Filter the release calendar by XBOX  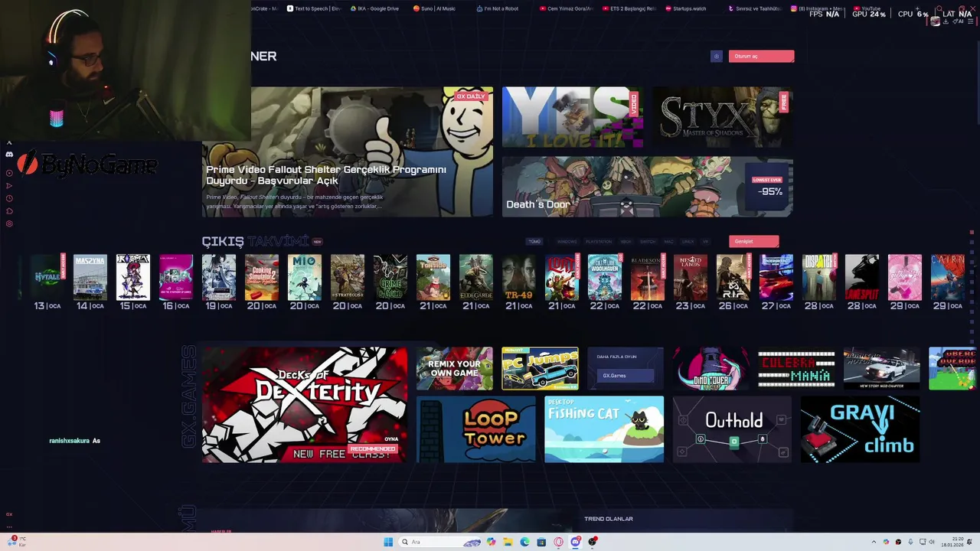pos(626,241)
